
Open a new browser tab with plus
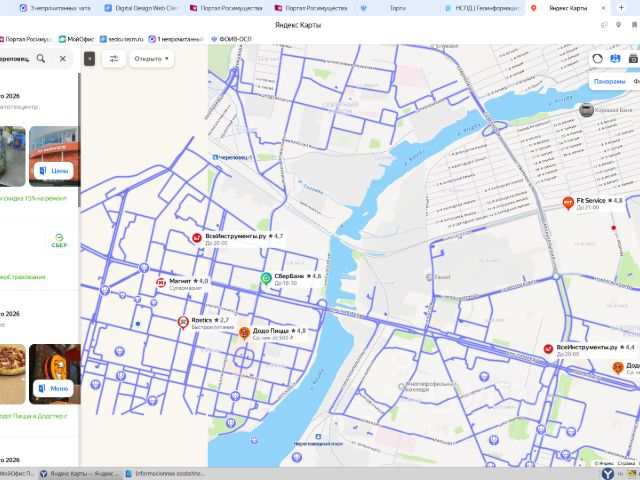621,7
